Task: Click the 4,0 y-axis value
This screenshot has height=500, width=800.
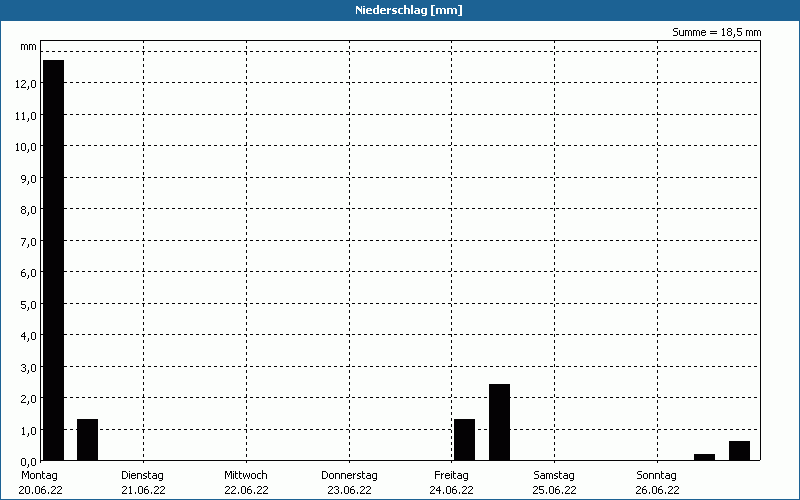Action: 29,336
